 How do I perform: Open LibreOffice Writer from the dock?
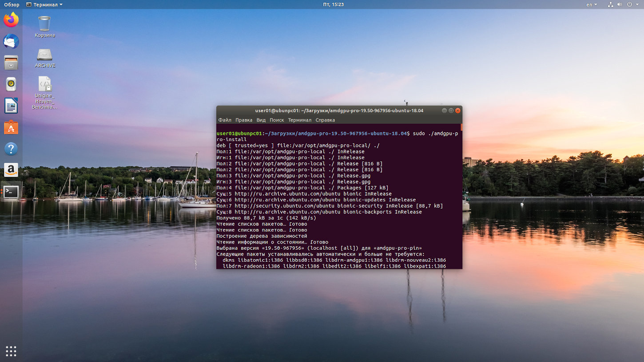(x=11, y=106)
